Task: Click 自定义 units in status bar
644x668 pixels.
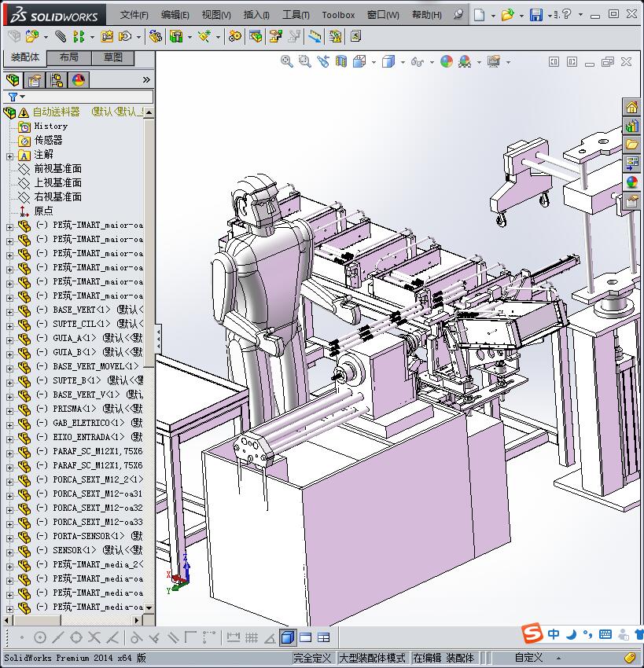Action: coord(528,658)
